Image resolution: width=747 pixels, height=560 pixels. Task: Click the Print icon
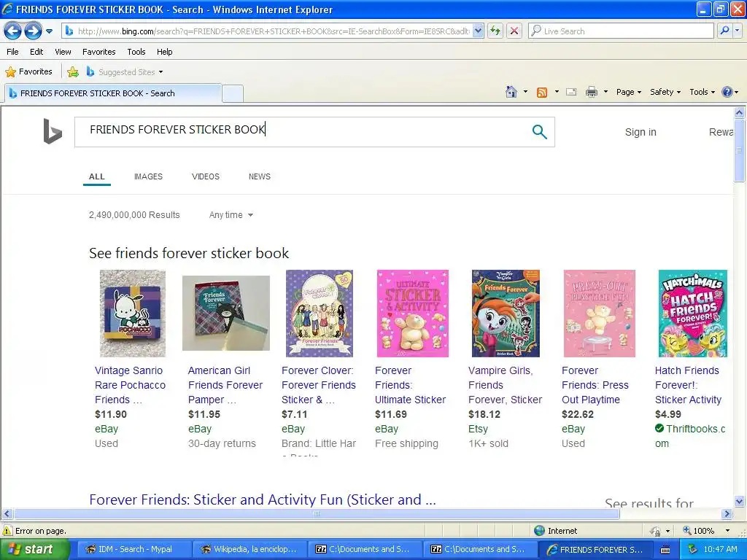coord(591,92)
